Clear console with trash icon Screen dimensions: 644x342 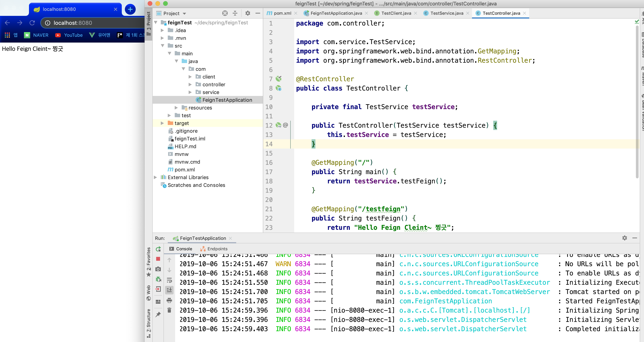[x=169, y=310]
